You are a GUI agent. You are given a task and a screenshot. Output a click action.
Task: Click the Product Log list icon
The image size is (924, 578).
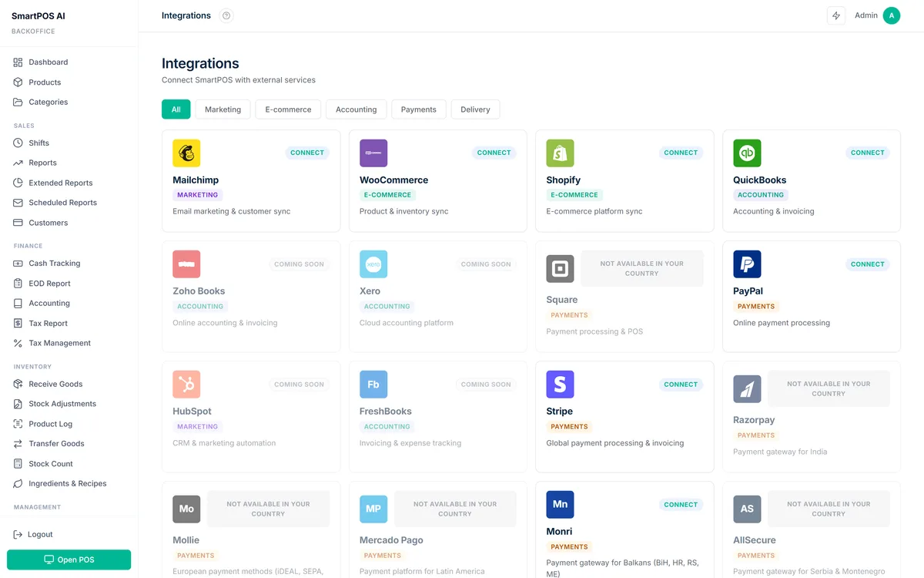[x=18, y=425]
